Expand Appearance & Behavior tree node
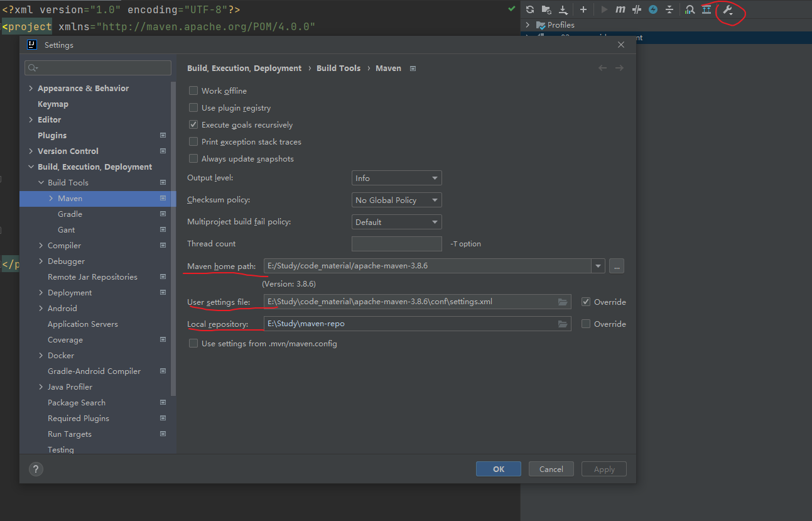The width and height of the screenshot is (812, 521). pyautogui.click(x=31, y=89)
